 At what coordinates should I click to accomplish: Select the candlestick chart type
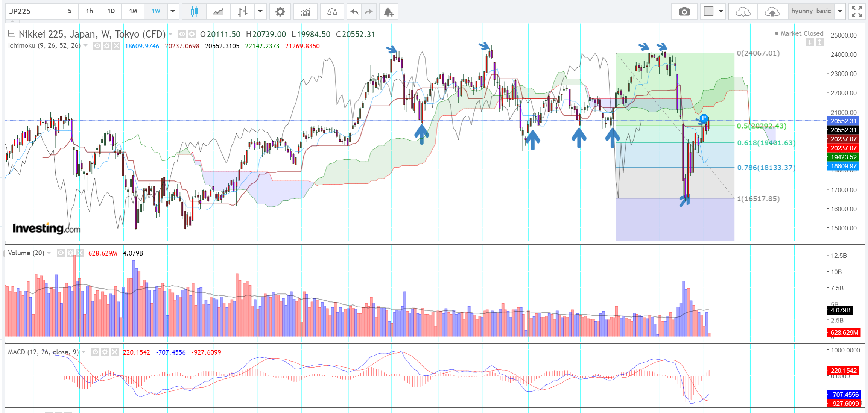pos(194,12)
